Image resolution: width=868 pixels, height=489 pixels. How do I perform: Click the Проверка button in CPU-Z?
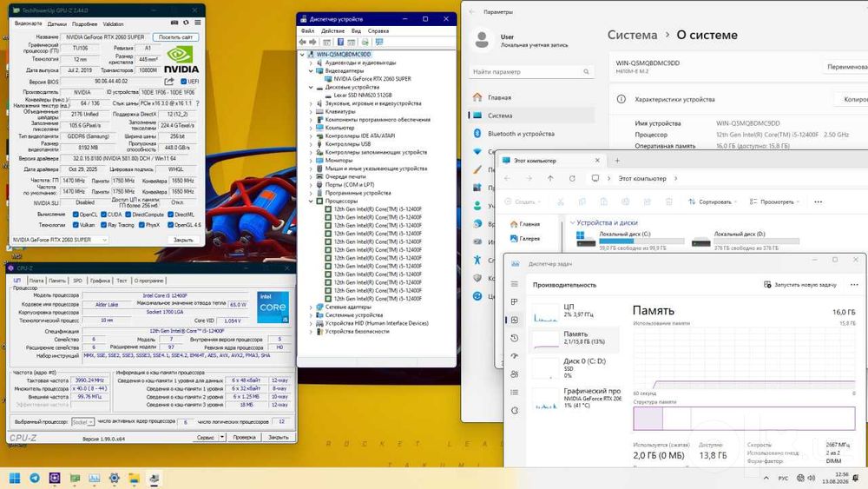point(244,437)
